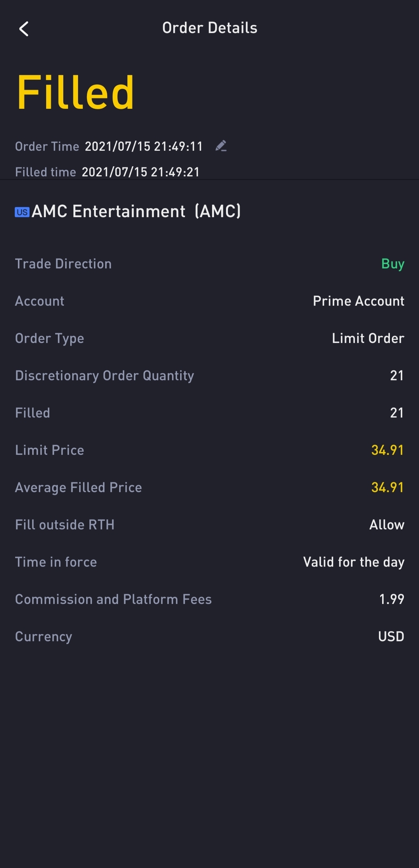Image resolution: width=419 pixels, height=868 pixels.
Task: Tap the Prime Account value
Action: click(x=358, y=301)
